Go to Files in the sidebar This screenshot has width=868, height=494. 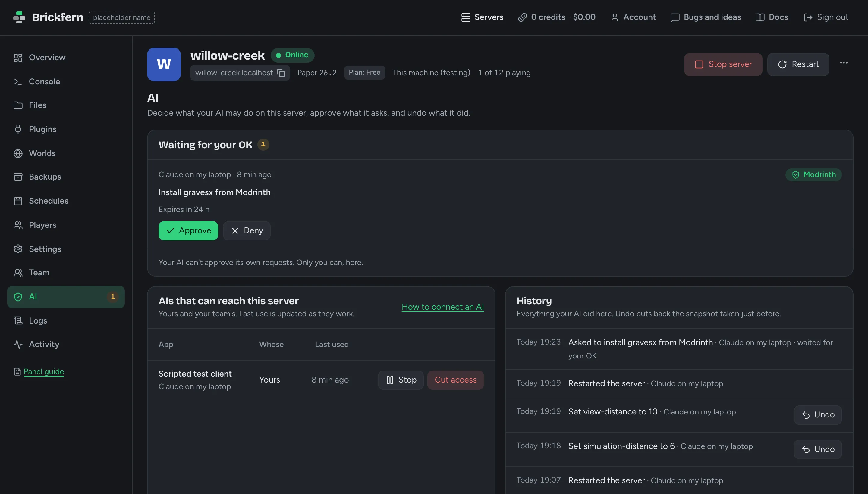point(66,105)
